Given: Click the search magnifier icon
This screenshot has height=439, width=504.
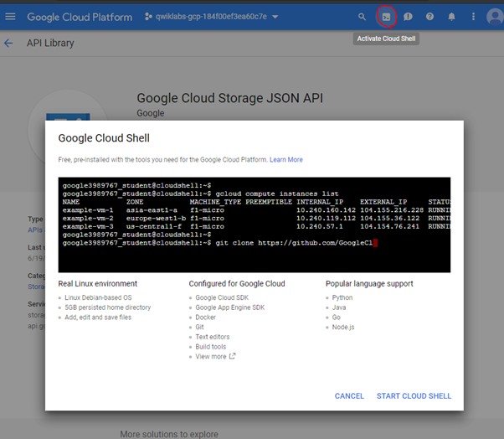Looking at the screenshot, I should click(x=362, y=17).
